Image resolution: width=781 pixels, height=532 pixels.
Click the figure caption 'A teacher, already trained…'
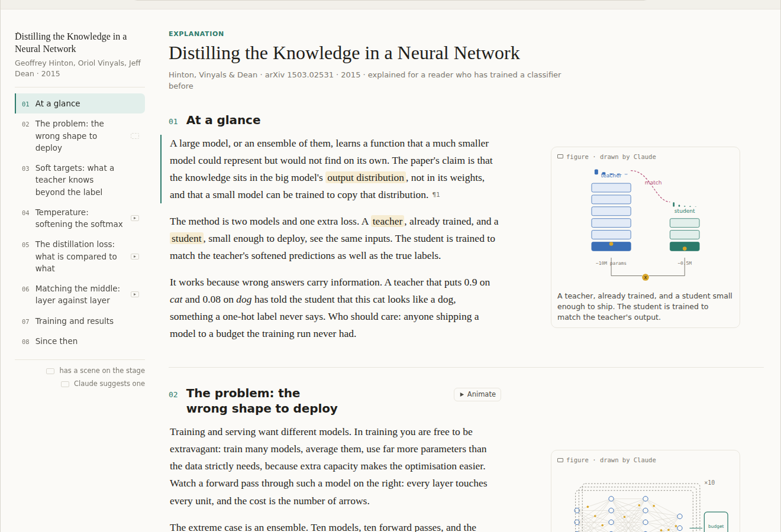(x=645, y=307)
